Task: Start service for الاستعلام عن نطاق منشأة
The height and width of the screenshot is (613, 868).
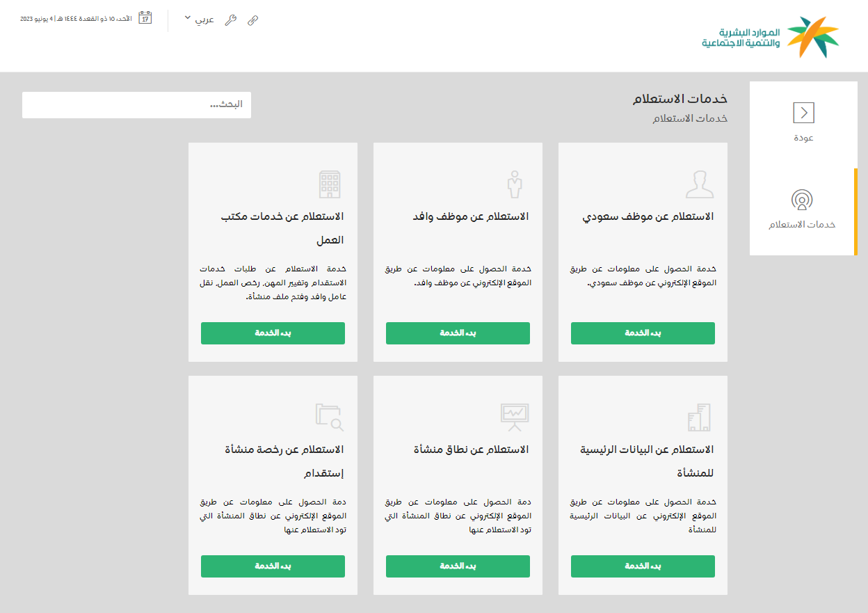Action: coord(458,566)
